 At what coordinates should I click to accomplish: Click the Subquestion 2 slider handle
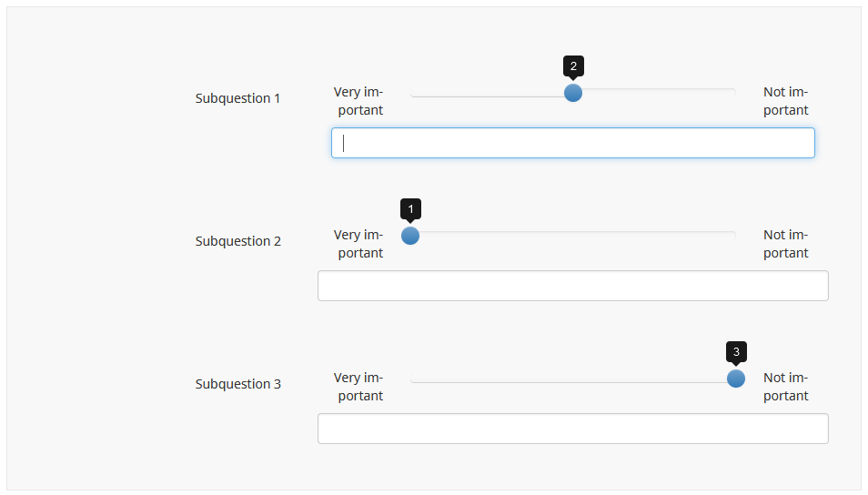pos(410,236)
